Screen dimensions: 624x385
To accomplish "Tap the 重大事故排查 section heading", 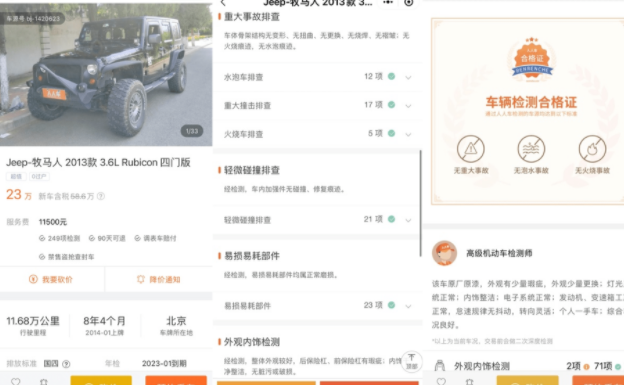I will [252, 17].
